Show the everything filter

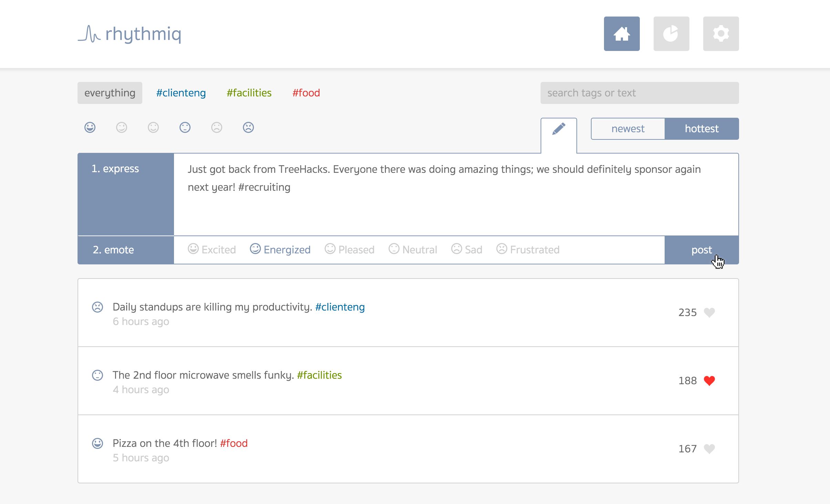pyautogui.click(x=110, y=93)
